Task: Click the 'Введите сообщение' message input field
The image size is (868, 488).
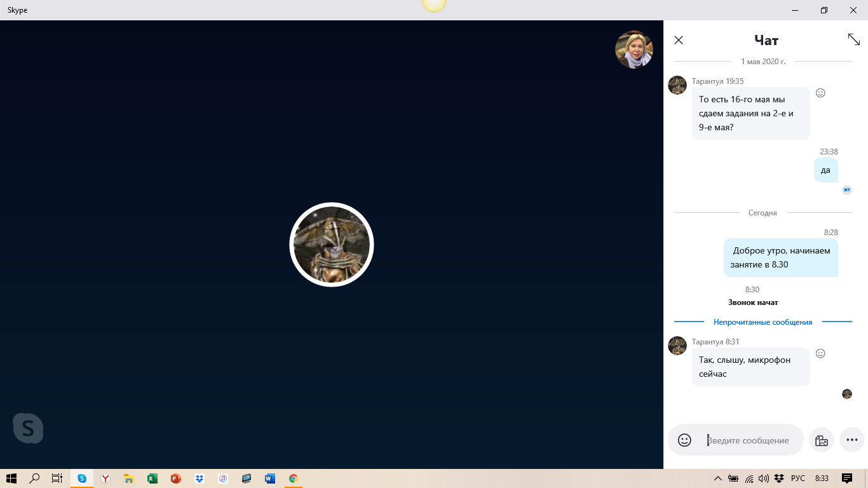Action: (x=750, y=440)
